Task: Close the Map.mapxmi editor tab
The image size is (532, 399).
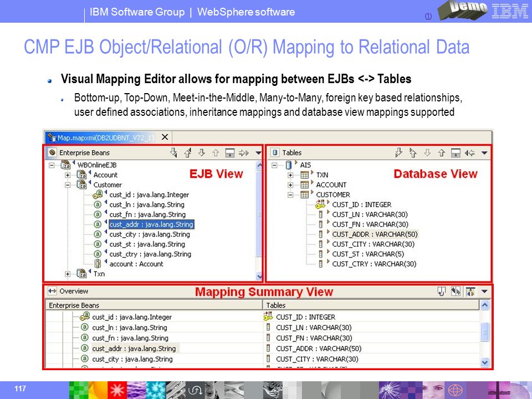Action: (x=165, y=137)
